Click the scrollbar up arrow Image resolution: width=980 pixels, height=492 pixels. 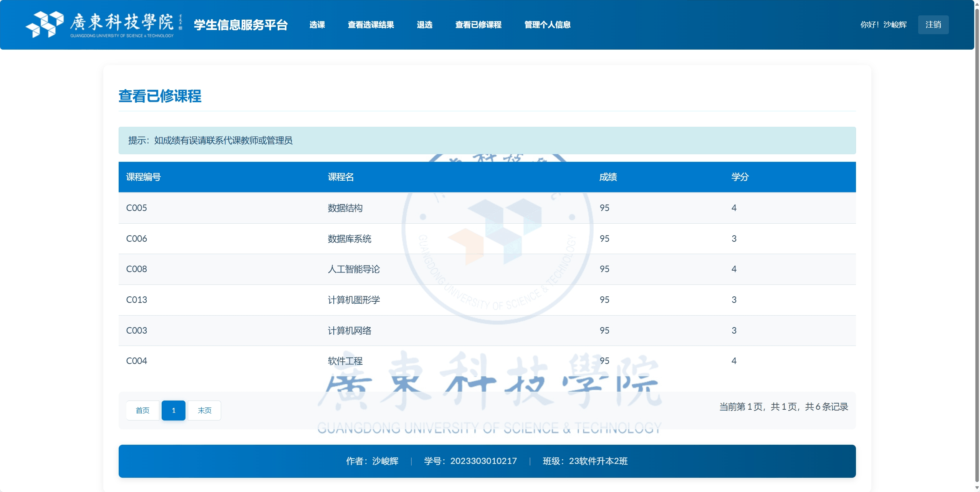point(977,4)
